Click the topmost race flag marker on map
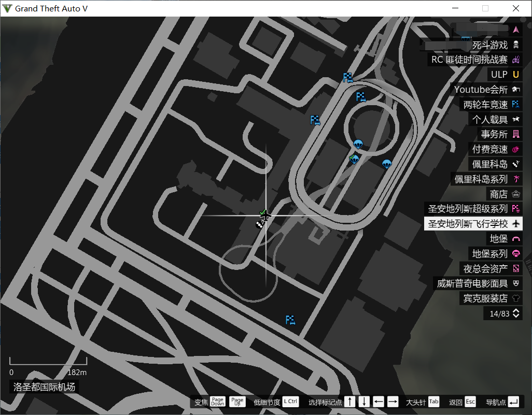The image size is (532, 415). coord(348,78)
